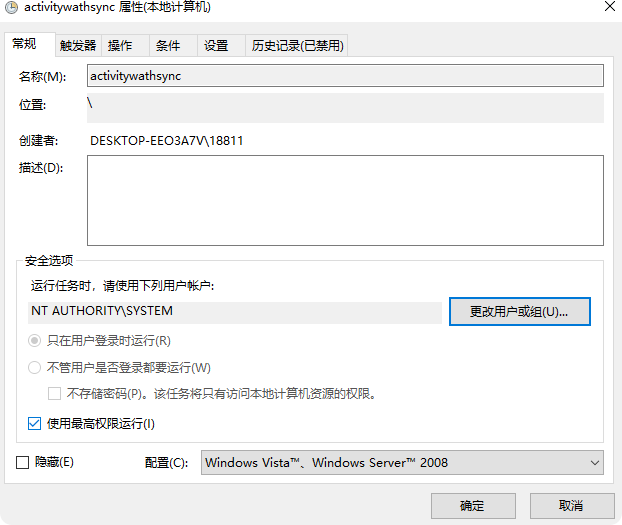Viewport: 622px width, 525px height.
Task: Open the 历史记录(已禁用) tab
Action: click(x=297, y=46)
